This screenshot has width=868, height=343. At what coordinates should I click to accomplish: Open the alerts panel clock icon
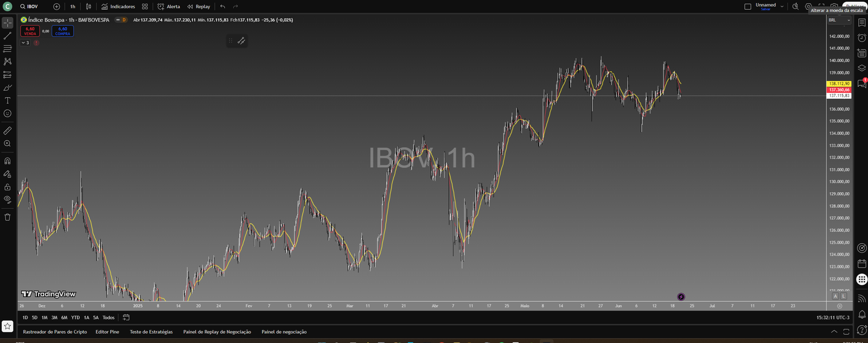point(861,38)
